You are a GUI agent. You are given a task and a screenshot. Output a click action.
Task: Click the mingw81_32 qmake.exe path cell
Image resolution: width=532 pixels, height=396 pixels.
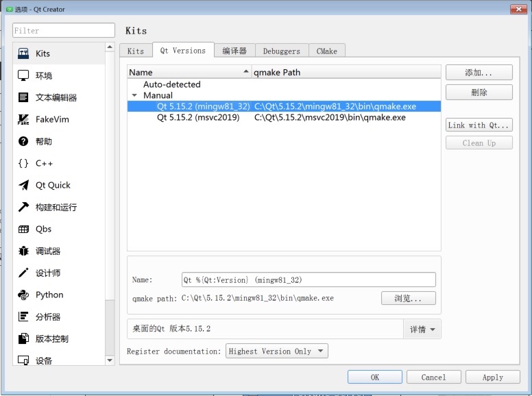(335, 106)
